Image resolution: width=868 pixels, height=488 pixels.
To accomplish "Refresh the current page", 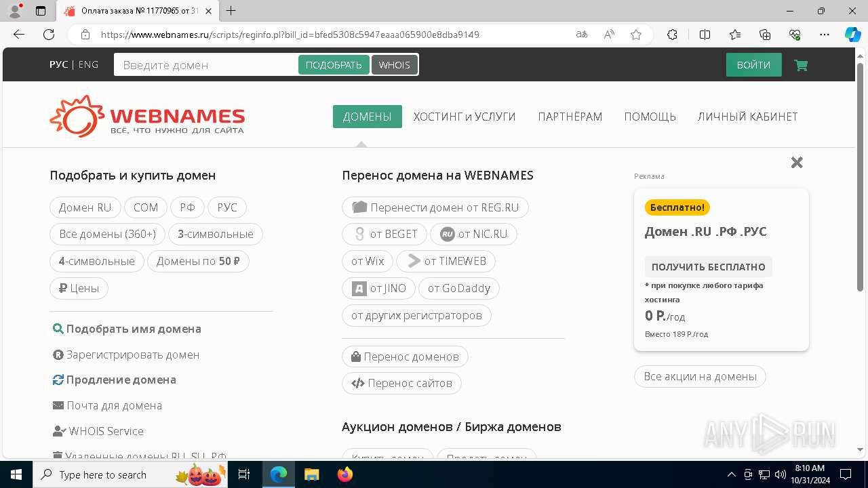I will (49, 35).
